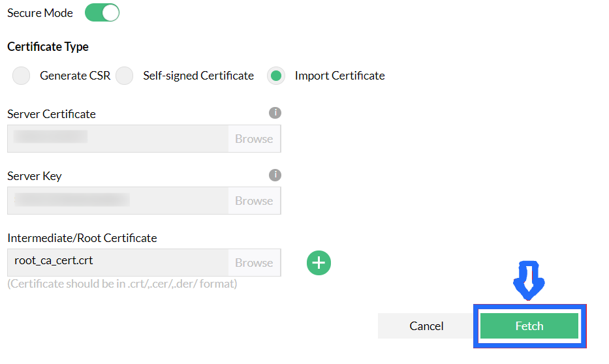The image size is (609, 364).
Task: Click the Server Certificate info icon
Action: point(275,113)
